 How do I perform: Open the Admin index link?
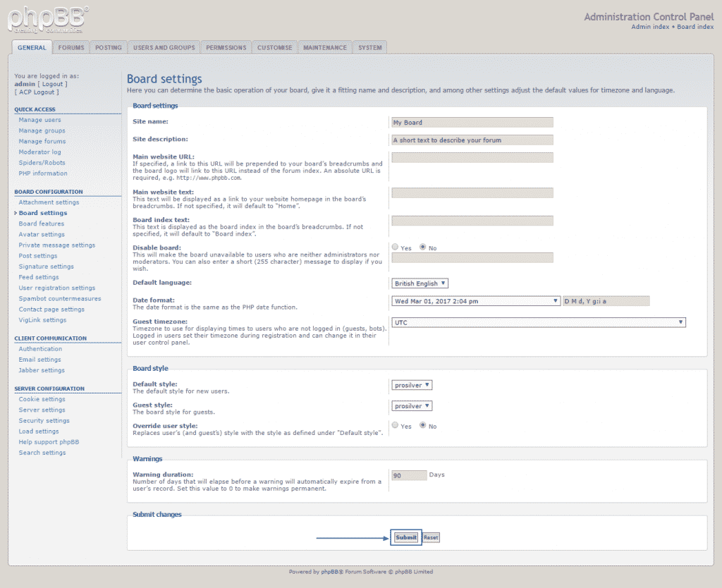pyautogui.click(x=650, y=27)
